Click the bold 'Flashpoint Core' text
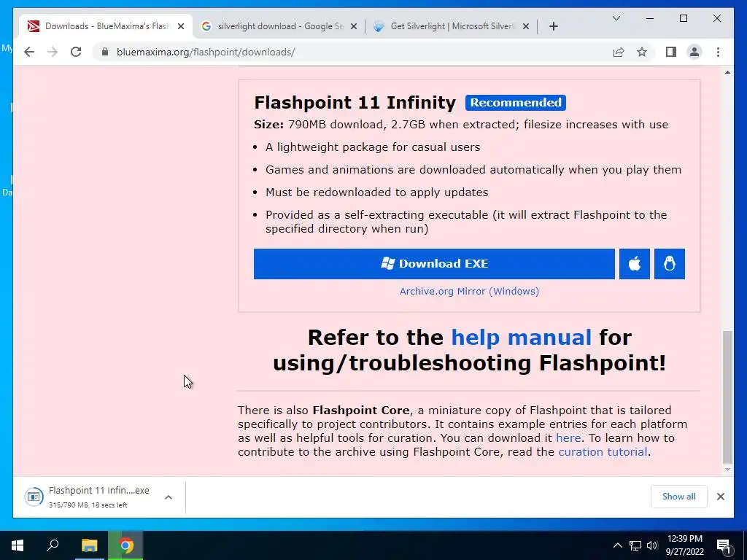747x560 pixels. [361, 410]
